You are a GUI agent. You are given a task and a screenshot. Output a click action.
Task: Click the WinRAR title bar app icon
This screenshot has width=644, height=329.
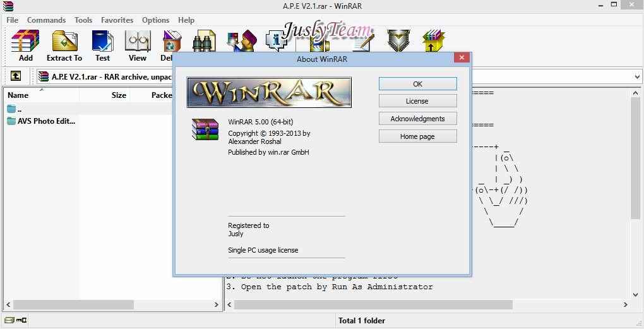click(8, 6)
